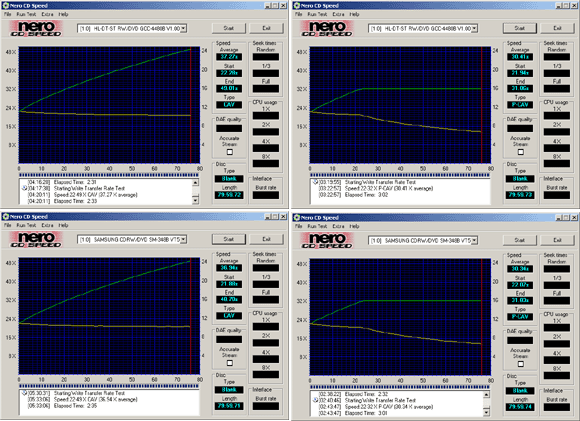The width and height of the screenshot is (580, 421).
Task: Click the log entry icon at 02:40:46 in the Samsung P-CAV window
Action: click(316, 400)
